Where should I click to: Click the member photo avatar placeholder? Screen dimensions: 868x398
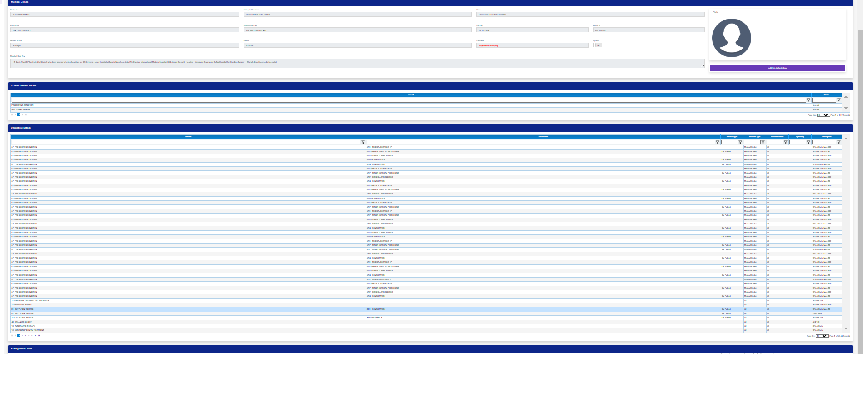[x=731, y=38]
